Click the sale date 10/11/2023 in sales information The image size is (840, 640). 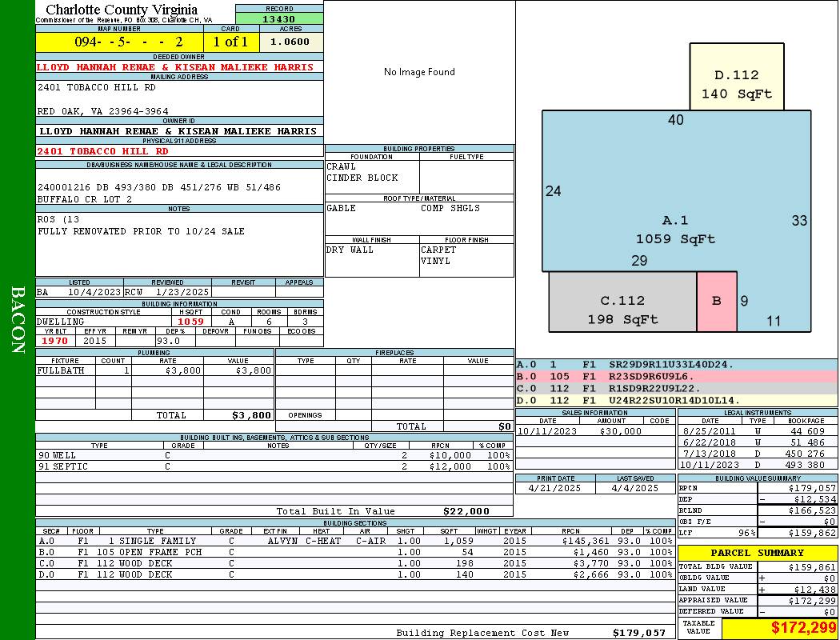pos(547,431)
